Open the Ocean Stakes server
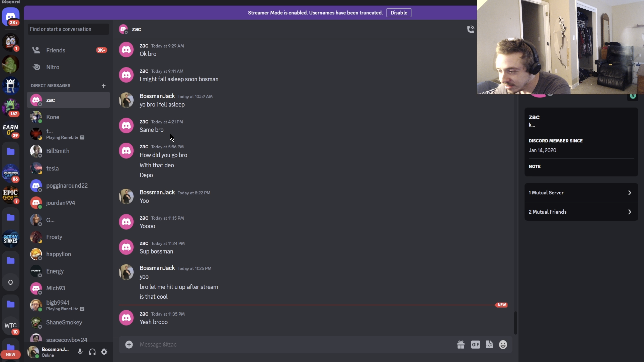644x362 pixels. (x=11, y=239)
